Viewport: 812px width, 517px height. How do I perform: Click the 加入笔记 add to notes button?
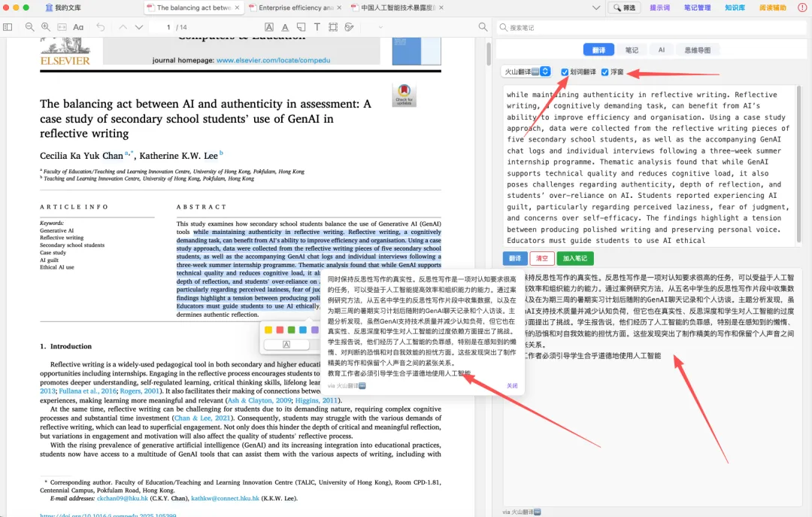pos(575,258)
